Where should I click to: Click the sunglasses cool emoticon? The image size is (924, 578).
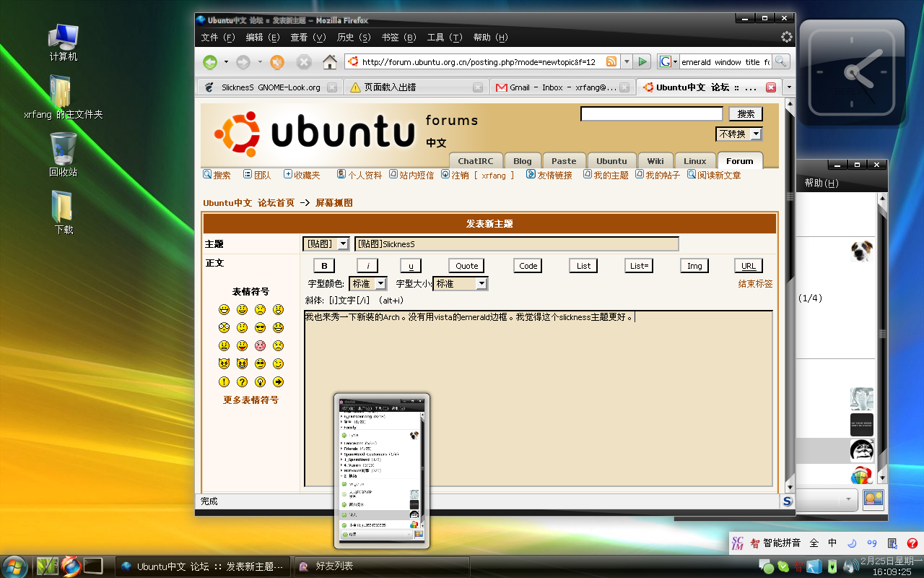[x=260, y=327]
